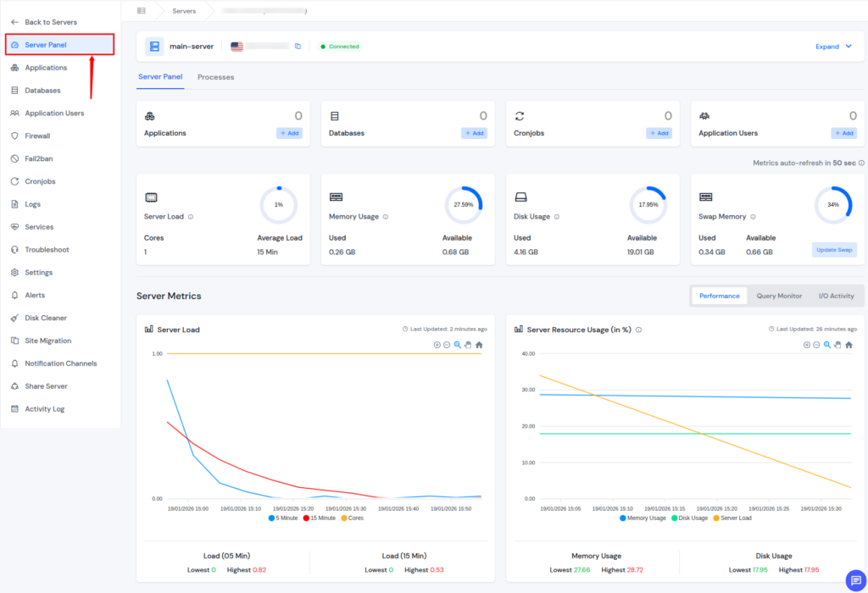
Task: Click the Update Swap button
Action: [x=834, y=250]
